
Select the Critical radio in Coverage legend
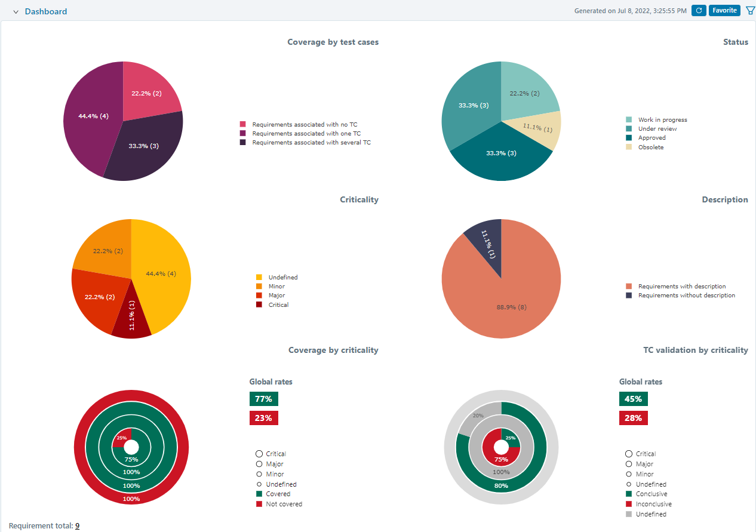pos(259,454)
